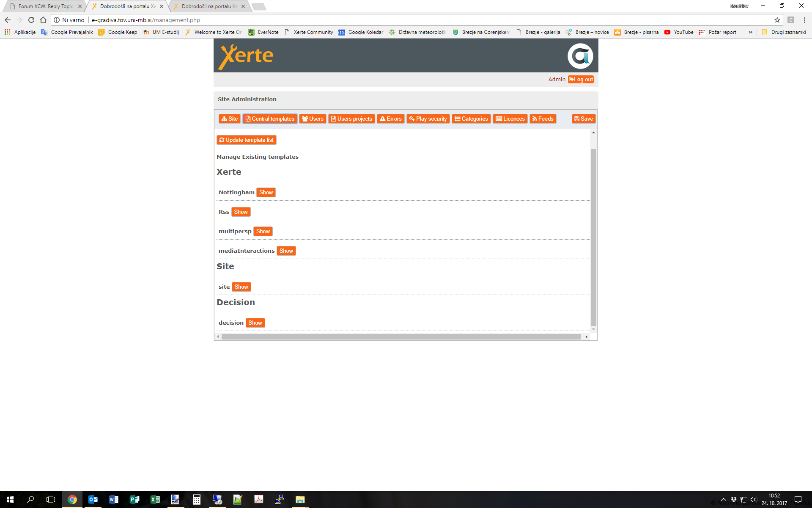Image resolution: width=812 pixels, height=508 pixels.
Task: Show the Nottingham template details
Action: pyautogui.click(x=266, y=193)
